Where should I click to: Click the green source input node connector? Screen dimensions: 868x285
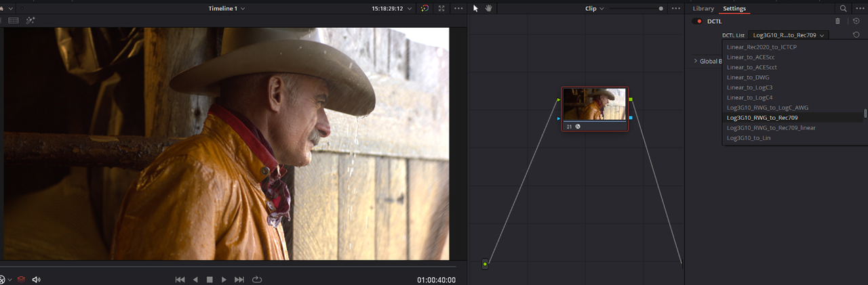tap(485, 264)
